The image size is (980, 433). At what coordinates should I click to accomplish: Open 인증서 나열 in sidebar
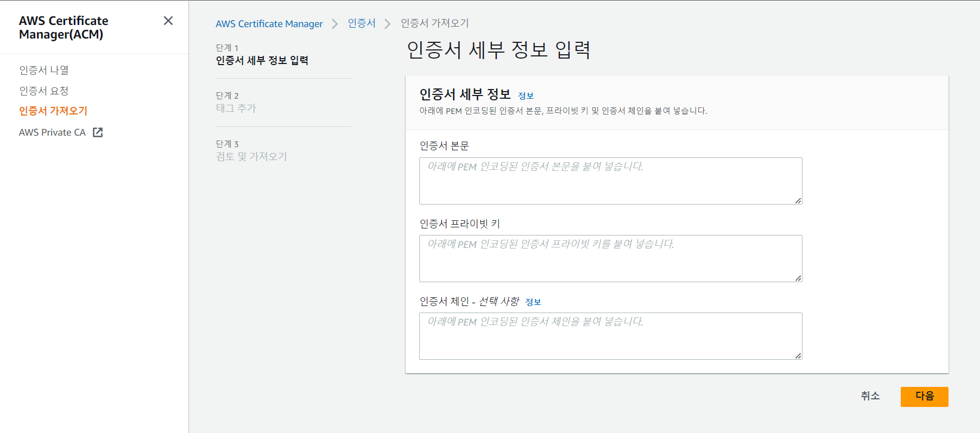click(x=44, y=70)
